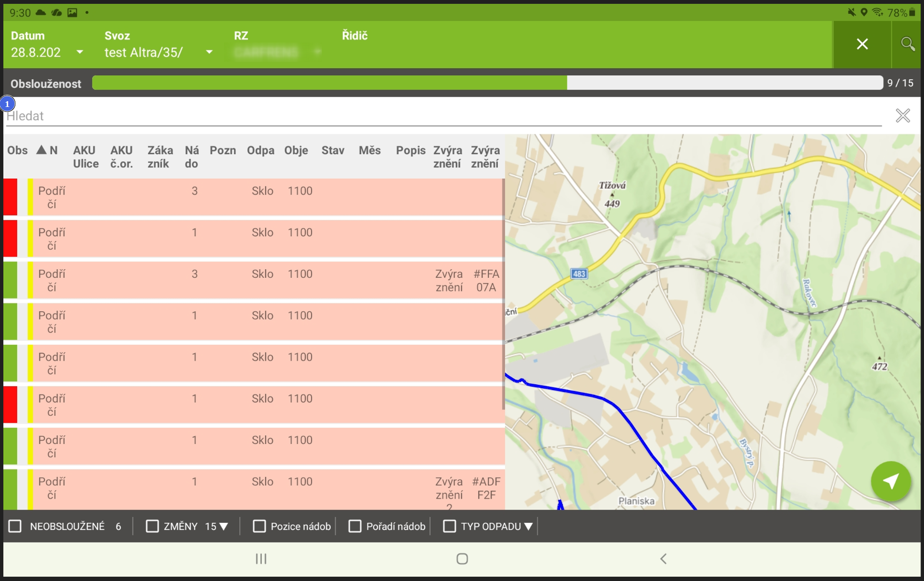The image size is (924, 581).
Task: Toggle the Pořadí nádob checkbox
Action: click(355, 526)
